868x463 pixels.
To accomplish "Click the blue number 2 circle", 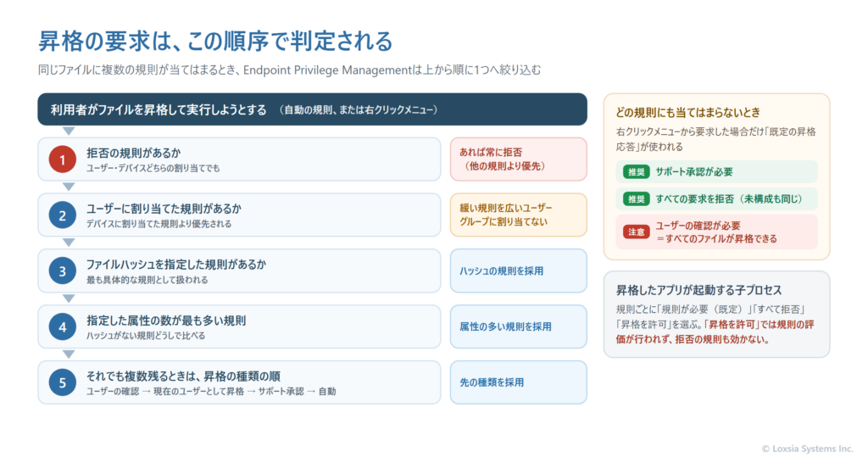I will click(63, 215).
